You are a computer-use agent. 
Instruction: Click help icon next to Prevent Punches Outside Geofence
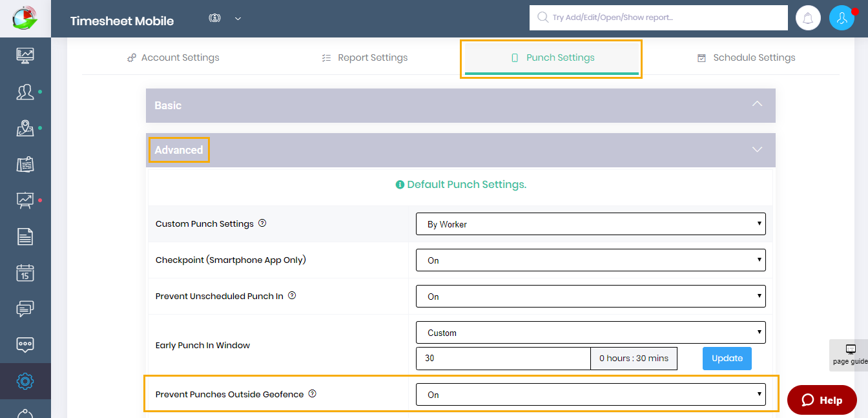click(313, 393)
